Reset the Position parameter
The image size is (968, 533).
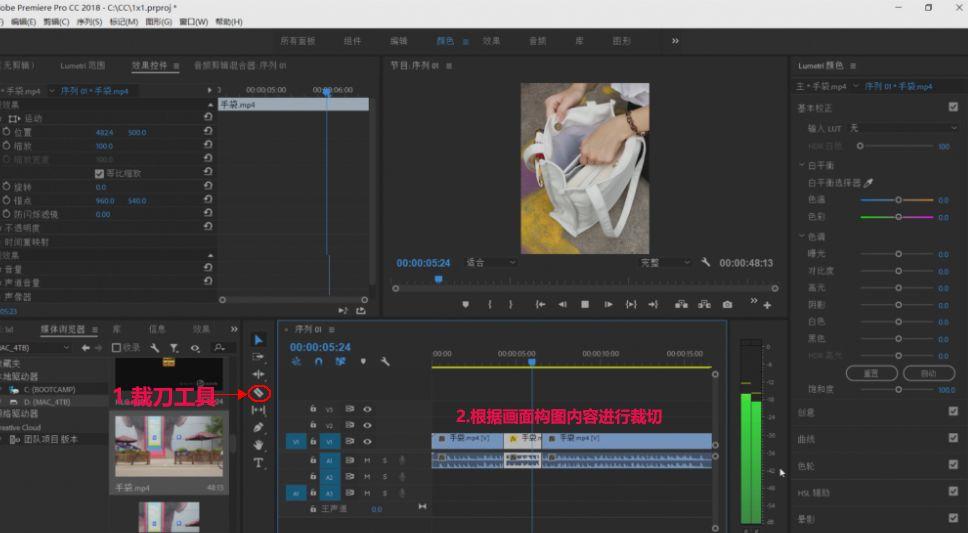pyautogui.click(x=208, y=131)
